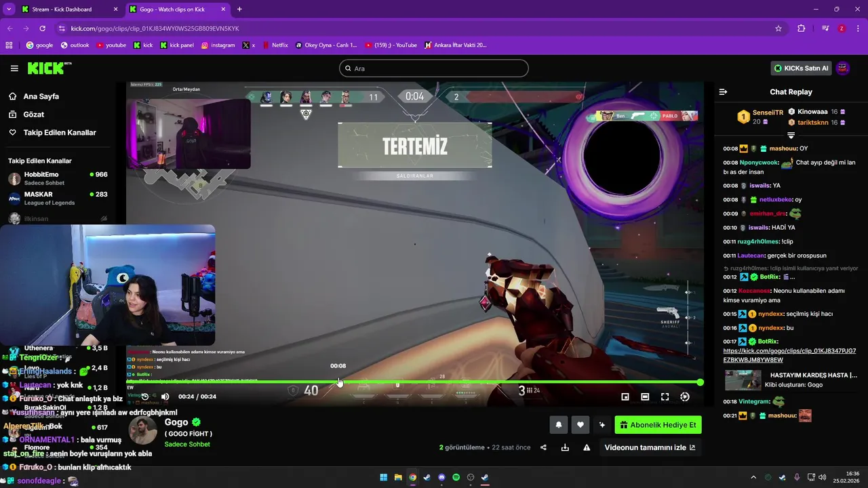Viewport: 868px width, 488px height.
Task: Show hidden system tray icons
Action: tap(753, 477)
